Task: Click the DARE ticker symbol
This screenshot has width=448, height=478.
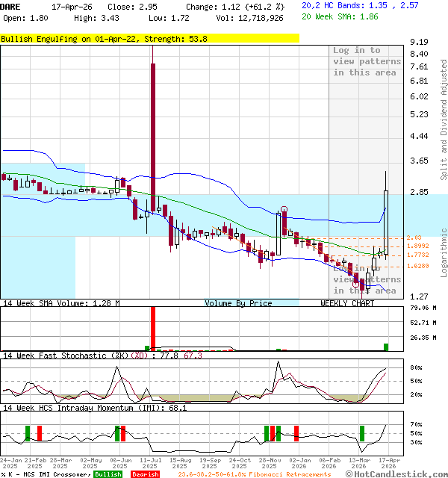Action: 10,6
